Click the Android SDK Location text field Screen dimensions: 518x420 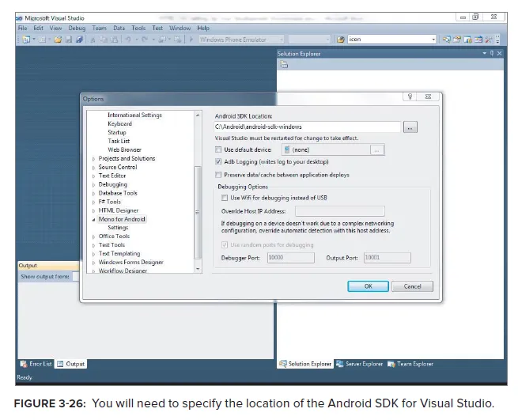307,127
